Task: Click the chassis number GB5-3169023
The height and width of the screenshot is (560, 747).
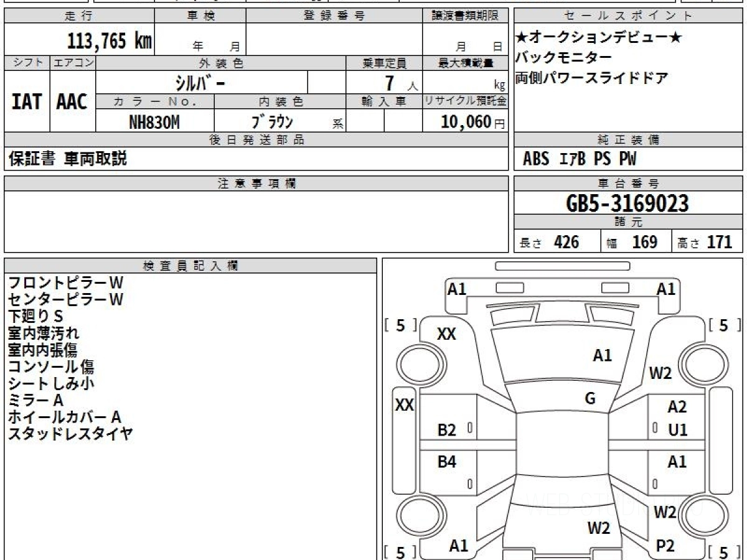Action: (x=628, y=203)
